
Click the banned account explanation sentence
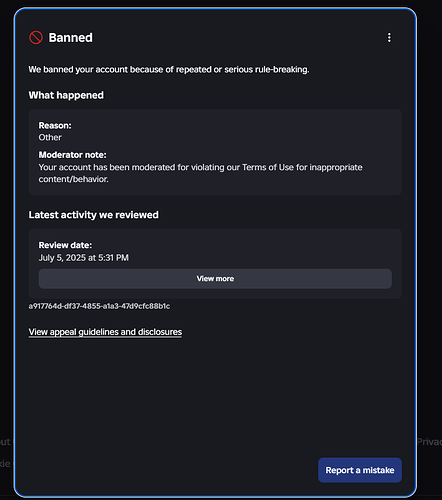(x=169, y=69)
